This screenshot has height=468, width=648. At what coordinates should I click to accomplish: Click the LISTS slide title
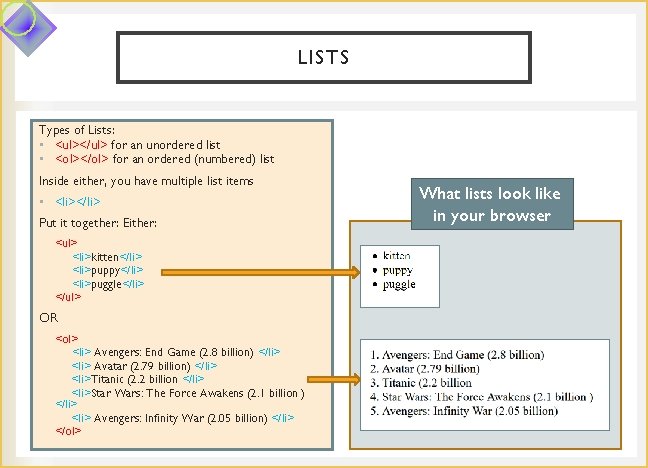point(324,57)
